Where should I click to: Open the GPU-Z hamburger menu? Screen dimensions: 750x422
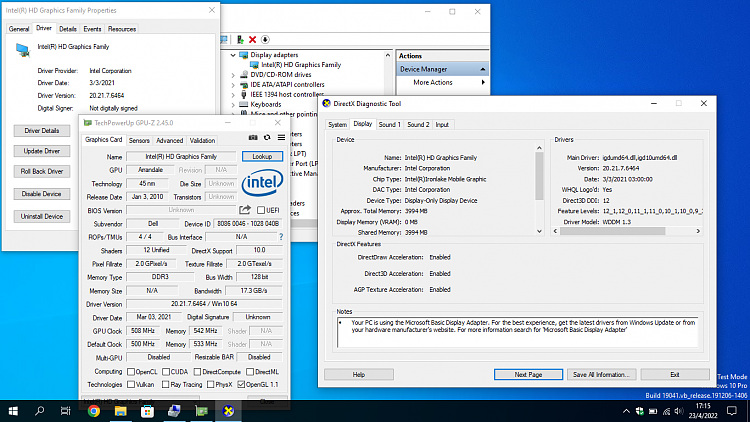281,138
